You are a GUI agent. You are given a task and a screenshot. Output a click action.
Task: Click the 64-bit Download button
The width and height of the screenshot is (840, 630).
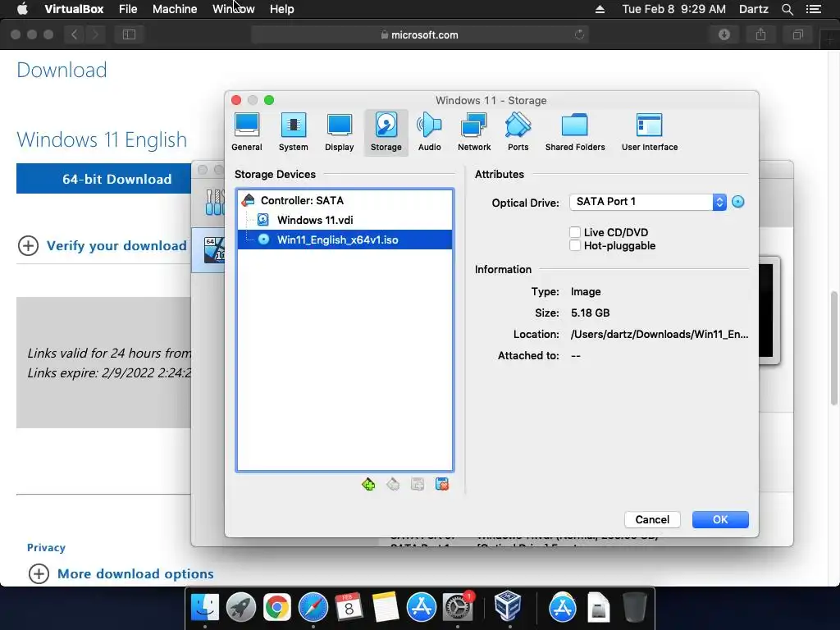104,178
